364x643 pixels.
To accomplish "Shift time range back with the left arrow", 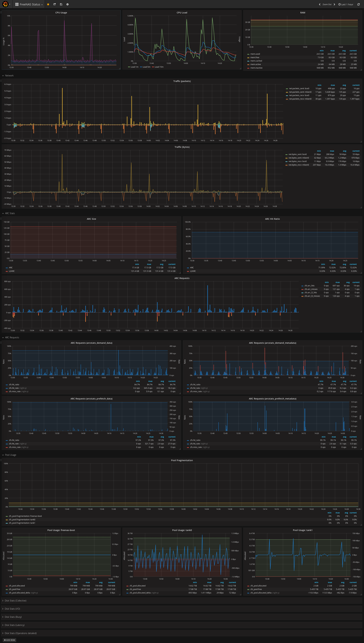I will click(319, 4).
